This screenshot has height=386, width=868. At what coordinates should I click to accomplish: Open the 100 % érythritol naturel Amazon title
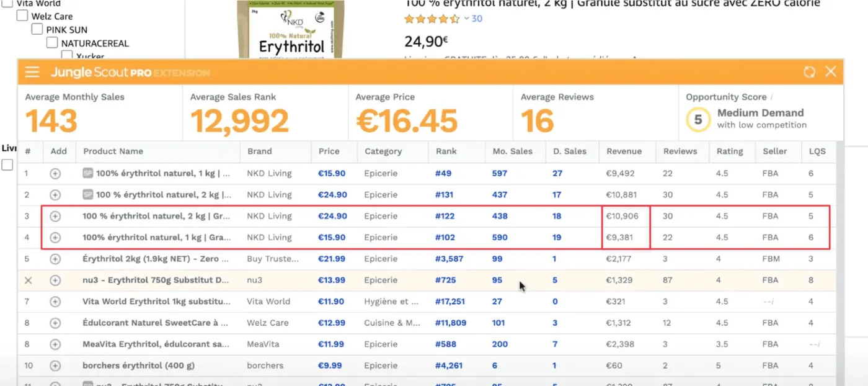pyautogui.click(x=613, y=4)
